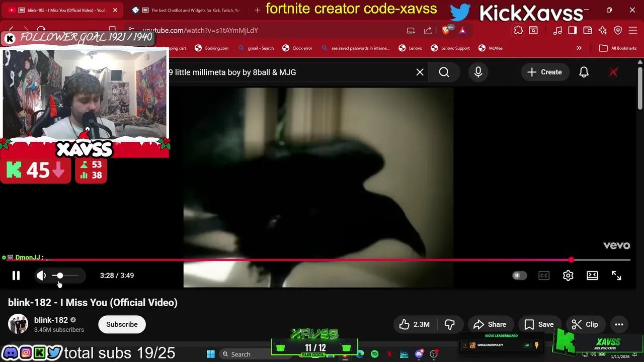Open the Create menu
Image resolution: width=644 pixels, height=362 pixels.
click(544, 72)
